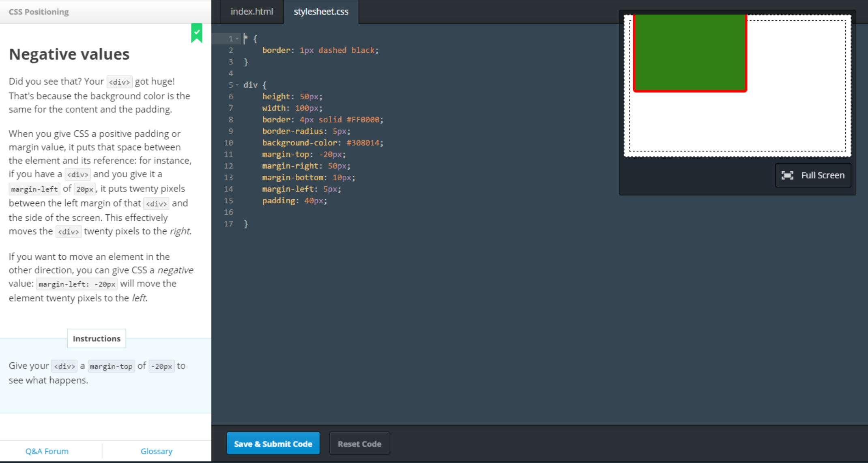
Task: Collapse the div rule fold arrow
Action: pyautogui.click(x=237, y=85)
